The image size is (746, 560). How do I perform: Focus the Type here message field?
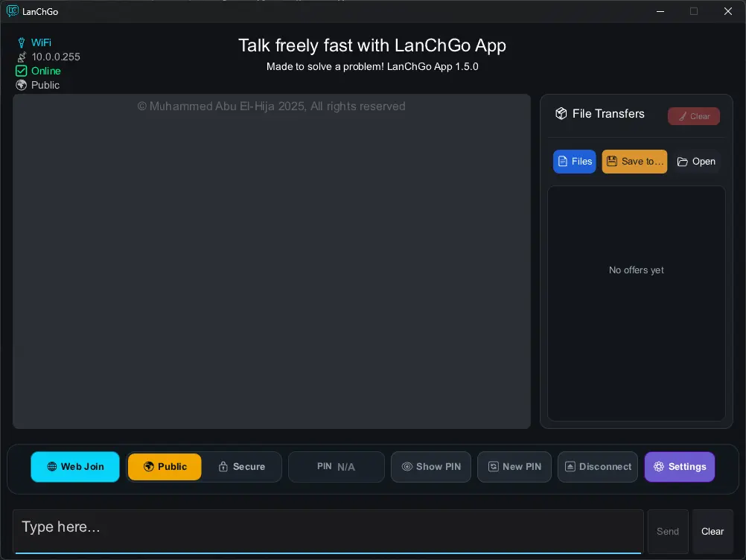tap(328, 532)
